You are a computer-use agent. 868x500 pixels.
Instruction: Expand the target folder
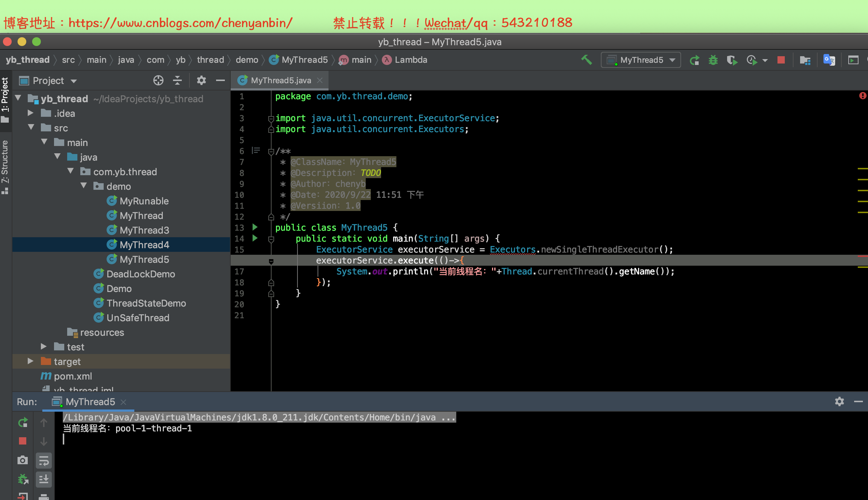click(31, 361)
